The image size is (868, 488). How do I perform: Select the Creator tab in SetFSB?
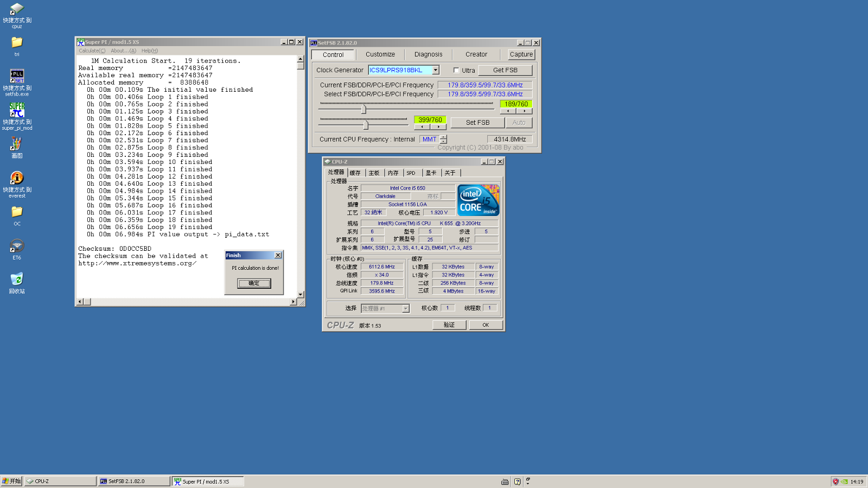[x=476, y=54]
